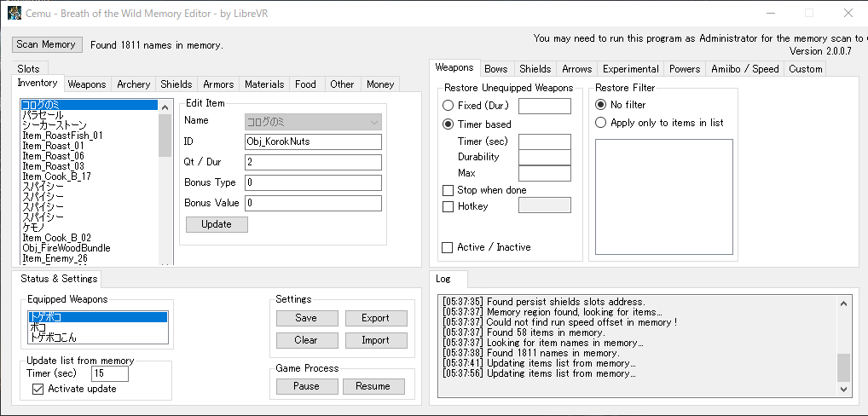Image resolution: width=868 pixels, height=416 pixels.
Task: Click the Save settings button
Action: (307, 318)
